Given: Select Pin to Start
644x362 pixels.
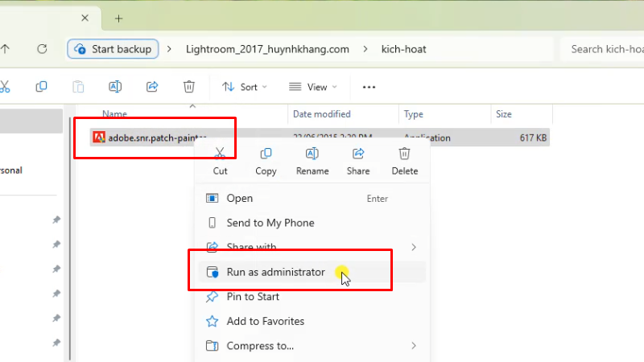Looking at the screenshot, I should tap(312, 297).
